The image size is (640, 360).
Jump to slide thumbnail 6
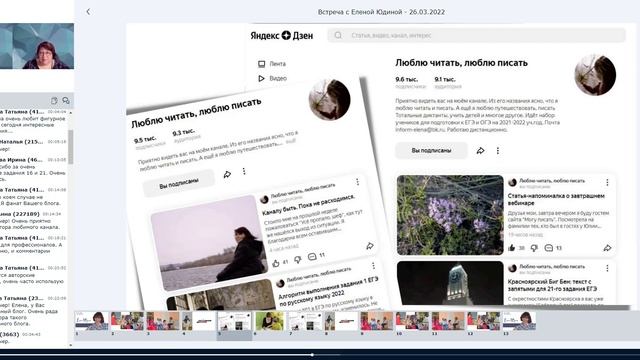click(269, 321)
